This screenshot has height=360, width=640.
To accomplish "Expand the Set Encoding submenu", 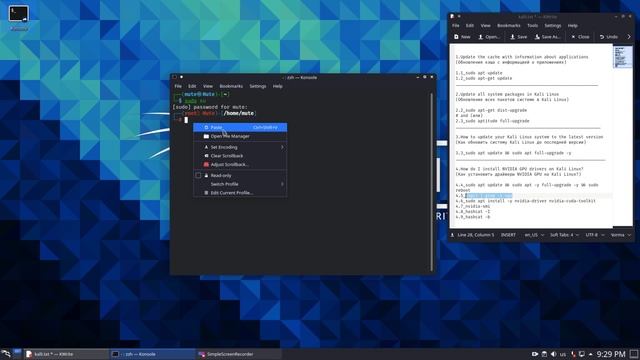I will tap(240, 147).
